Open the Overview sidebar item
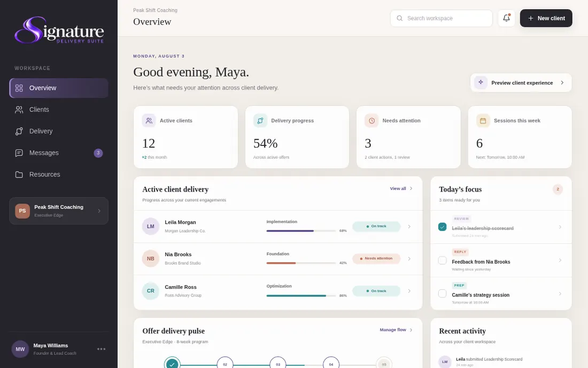This screenshot has width=588, height=368. [59, 88]
